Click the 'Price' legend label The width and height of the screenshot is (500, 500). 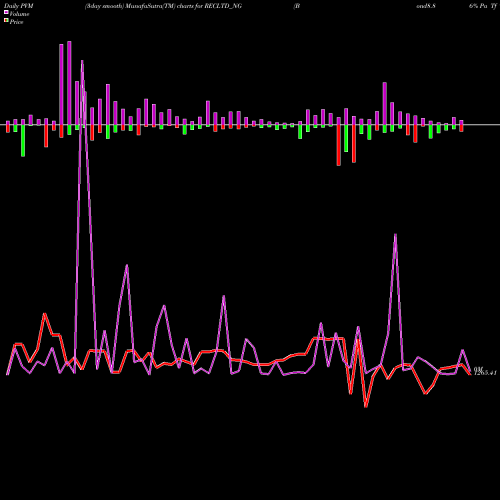pos(16,22)
